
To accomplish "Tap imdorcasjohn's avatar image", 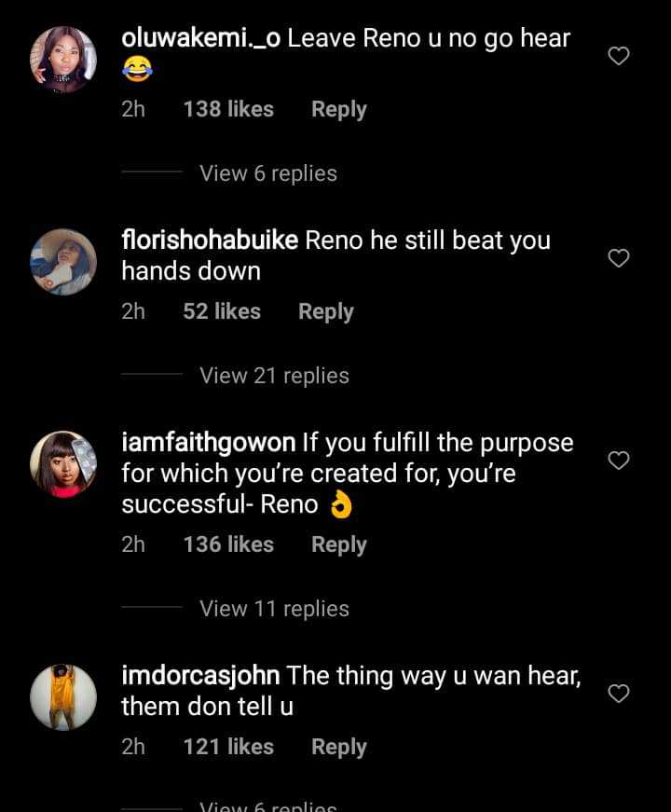I will pyautogui.click(x=63, y=696).
